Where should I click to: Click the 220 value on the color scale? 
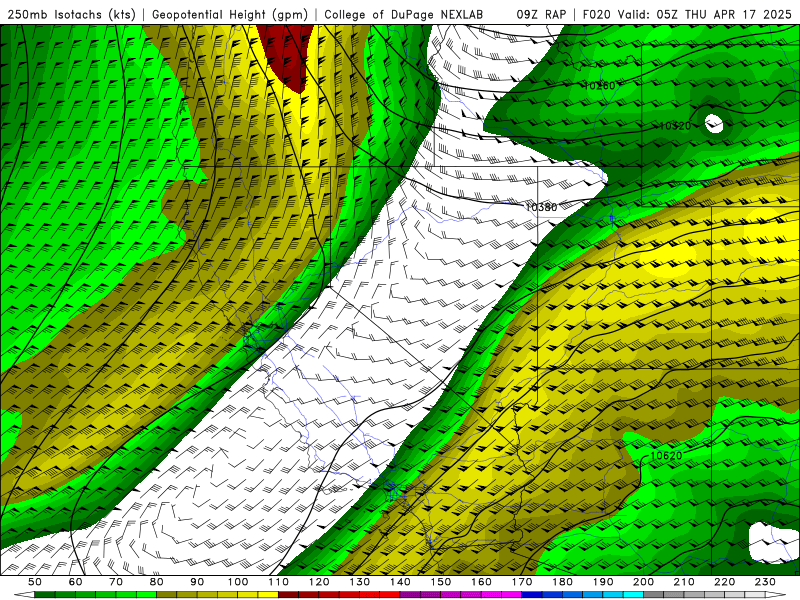point(724,582)
